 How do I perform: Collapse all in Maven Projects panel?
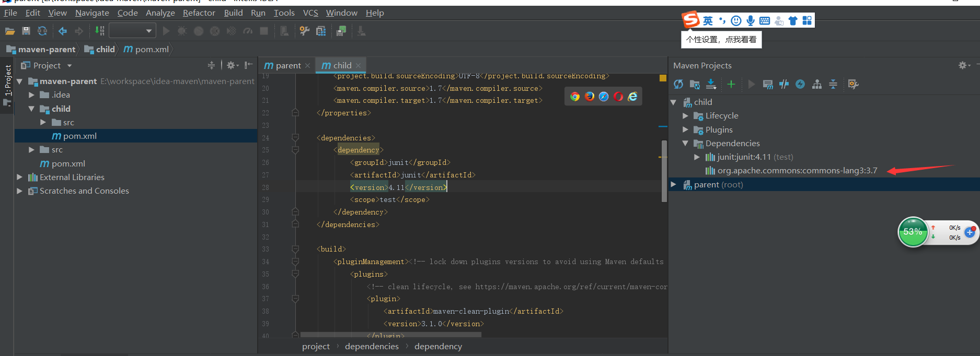833,84
